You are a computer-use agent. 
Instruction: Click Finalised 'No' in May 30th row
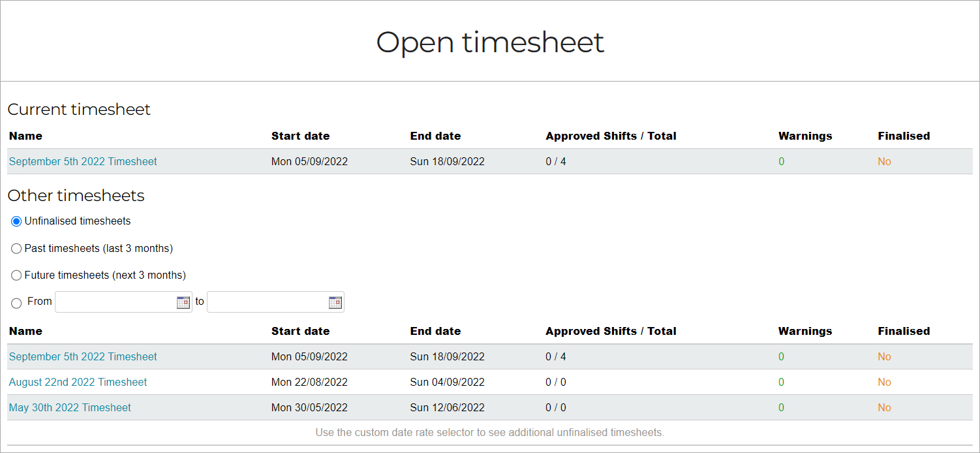tap(884, 407)
